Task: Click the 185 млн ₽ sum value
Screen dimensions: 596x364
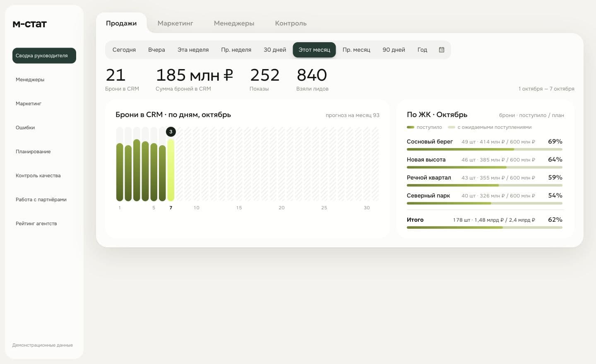Action: tap(194, 75)
